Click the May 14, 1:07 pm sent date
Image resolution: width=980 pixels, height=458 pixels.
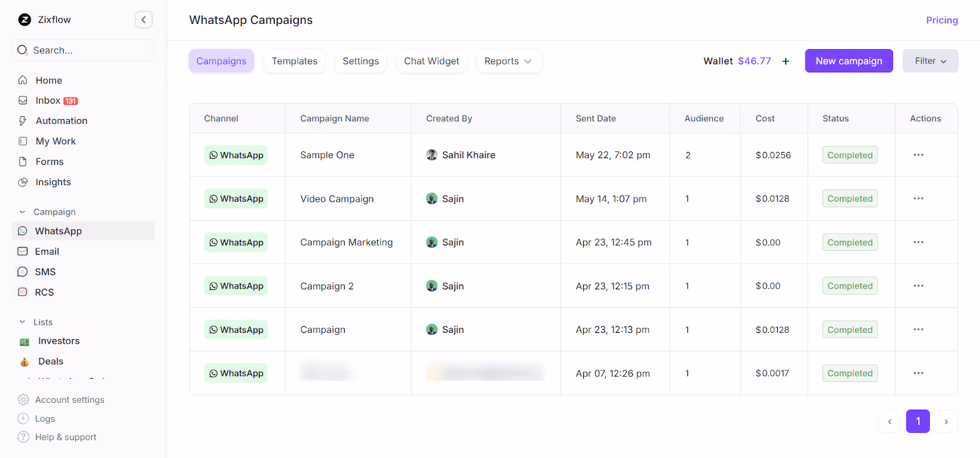click(x=611, y=199)
